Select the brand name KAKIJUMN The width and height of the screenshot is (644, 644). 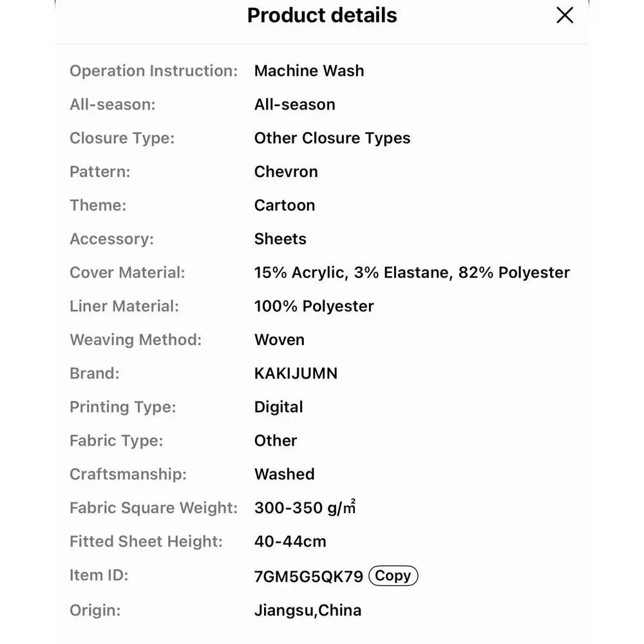click(296, 374)
